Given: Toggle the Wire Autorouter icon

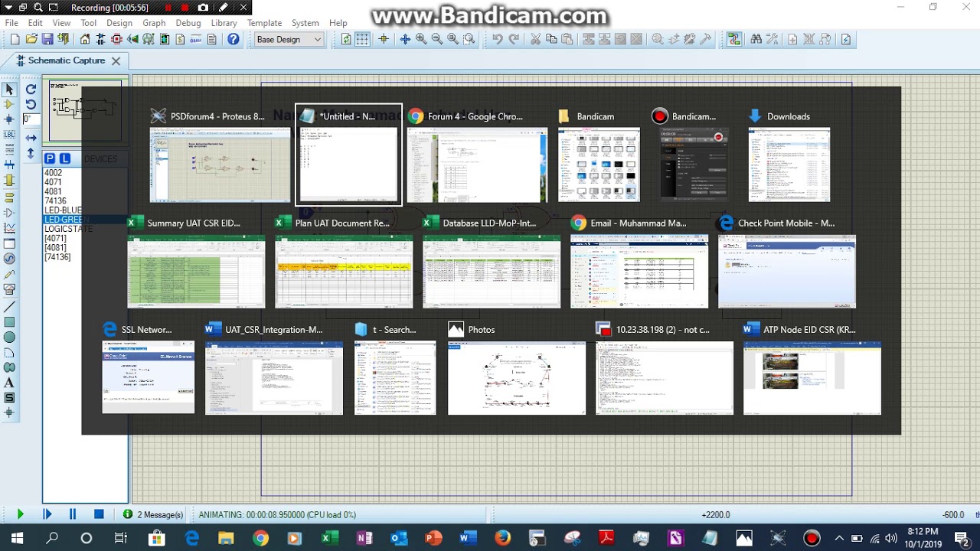Looking at the screenshot, I should tap(734, 39).
